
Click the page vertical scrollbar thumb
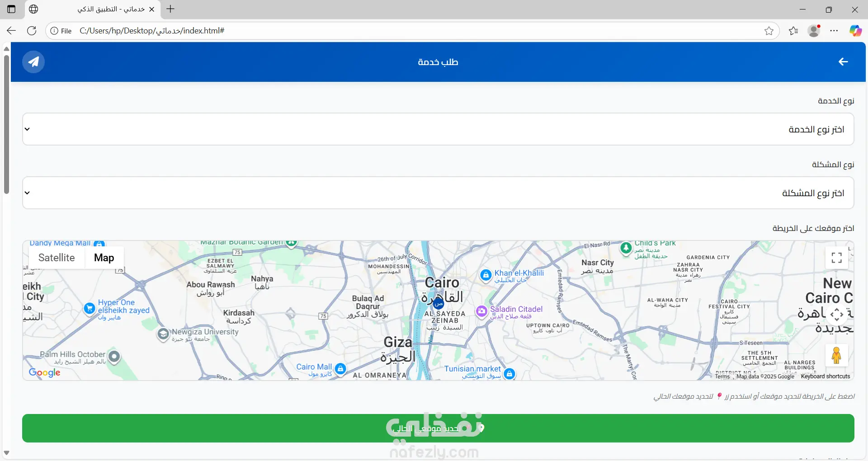[x=6, y=124]
